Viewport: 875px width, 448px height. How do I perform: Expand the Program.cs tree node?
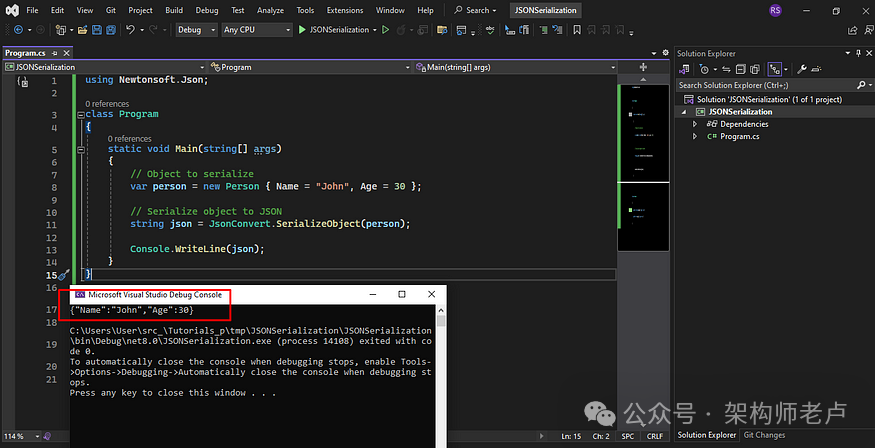pos(695,137)
